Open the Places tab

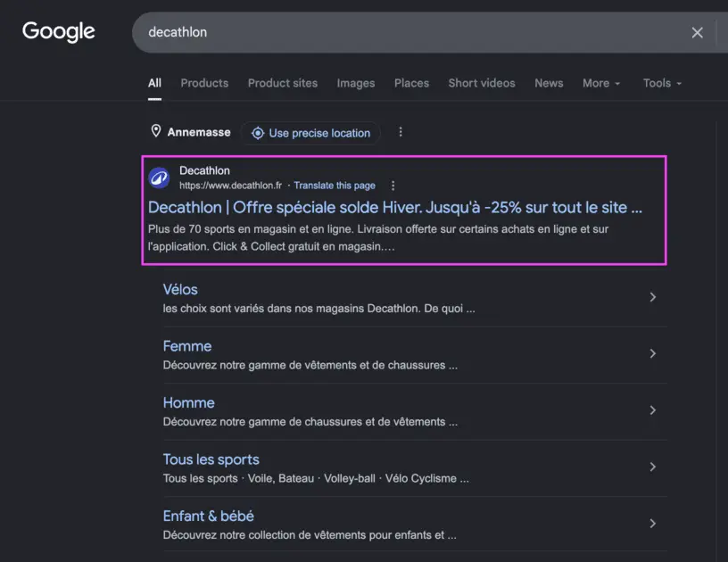click(411, 83)
